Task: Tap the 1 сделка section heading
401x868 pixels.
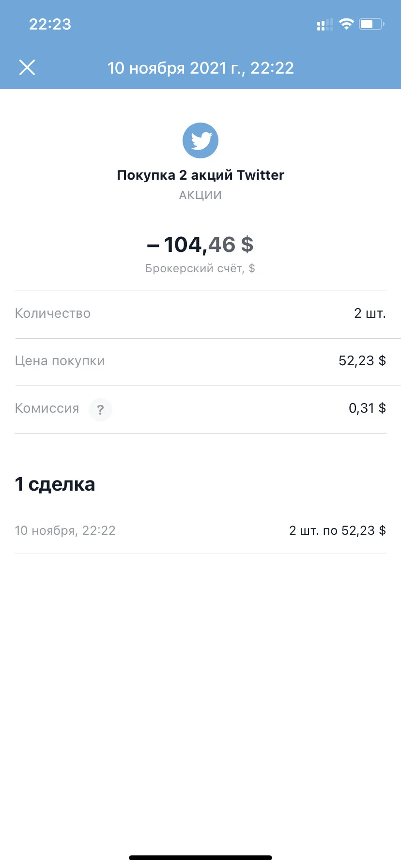Action: pyautogui.click(x=55, y=484)
